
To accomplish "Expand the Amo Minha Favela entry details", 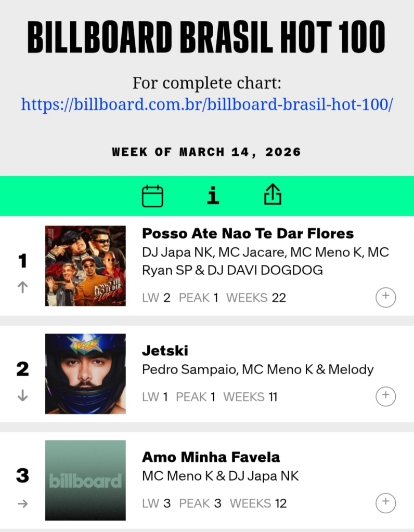I will 385,503.
